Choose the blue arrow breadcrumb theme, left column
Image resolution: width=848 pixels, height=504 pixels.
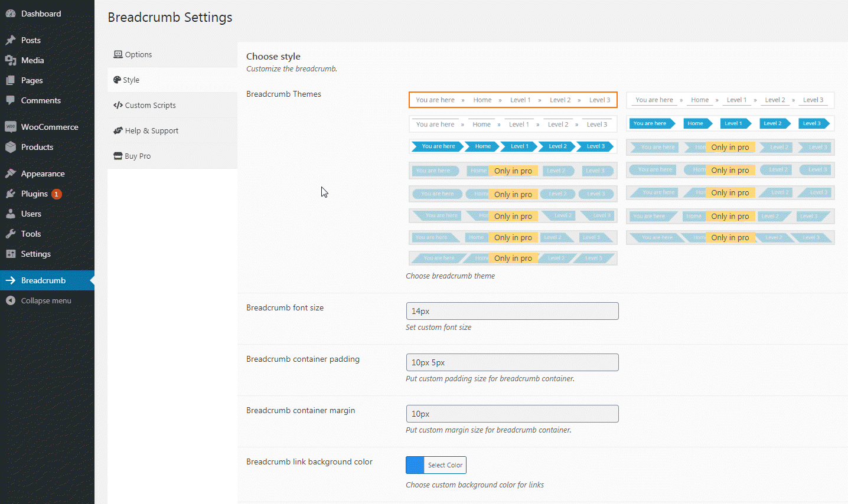[x=513, y=146]
